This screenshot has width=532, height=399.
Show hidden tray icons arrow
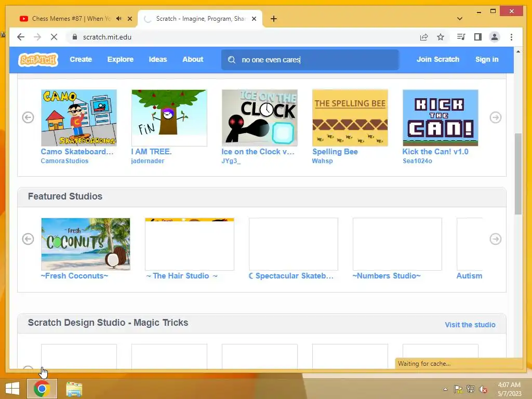pyautogui.click(x=445, y=389)
